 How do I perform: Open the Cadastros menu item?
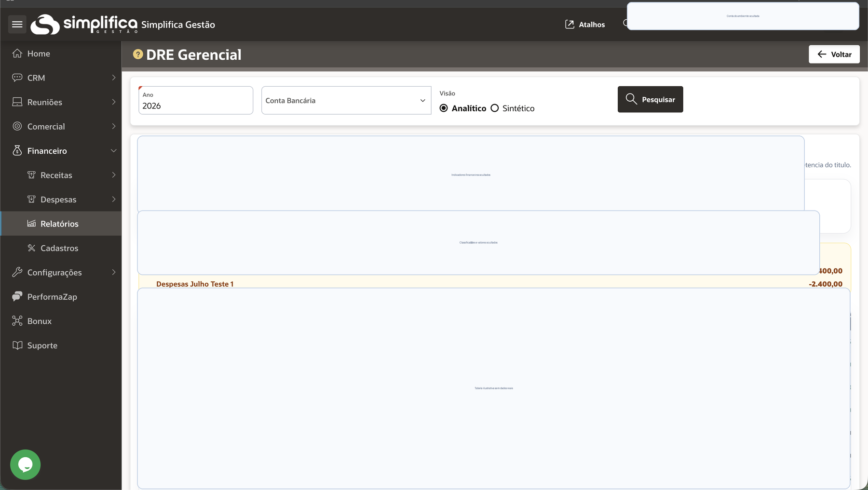(59, 248)
